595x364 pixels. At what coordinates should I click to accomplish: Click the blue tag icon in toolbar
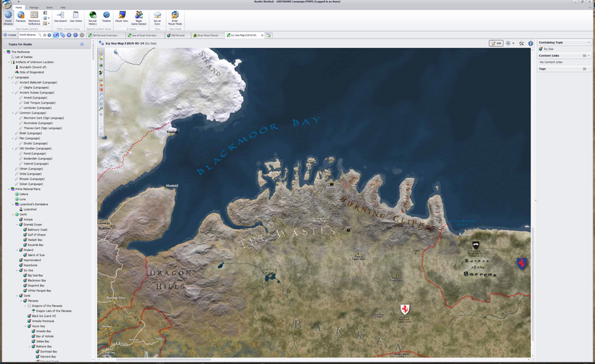[x=62, y=35]
